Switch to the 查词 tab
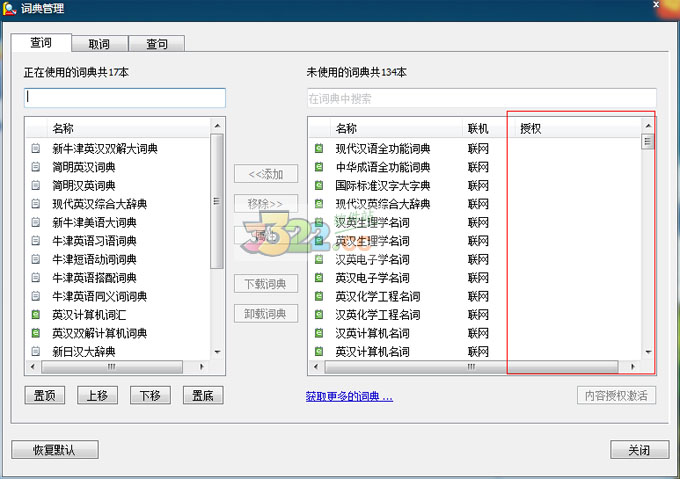 (x=41, y=43)
